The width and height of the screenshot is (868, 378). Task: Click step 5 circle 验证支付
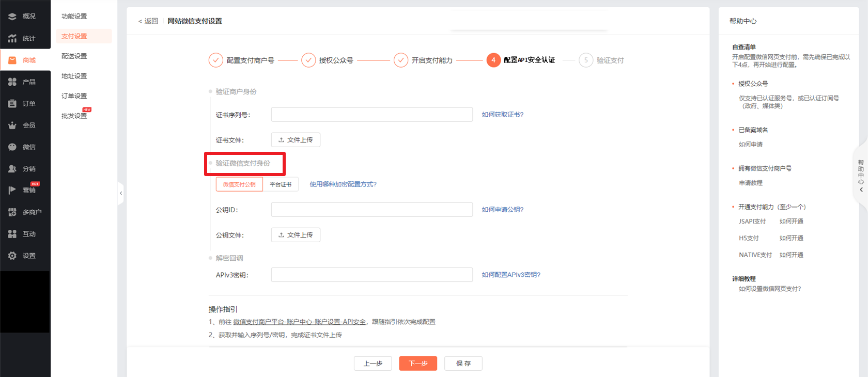tap(586, 60)
